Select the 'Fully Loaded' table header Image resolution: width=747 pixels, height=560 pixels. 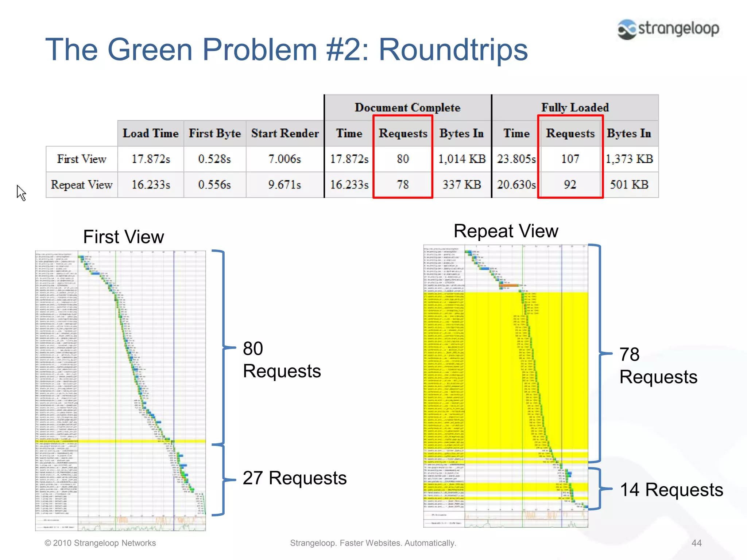(x=575, y=108)
